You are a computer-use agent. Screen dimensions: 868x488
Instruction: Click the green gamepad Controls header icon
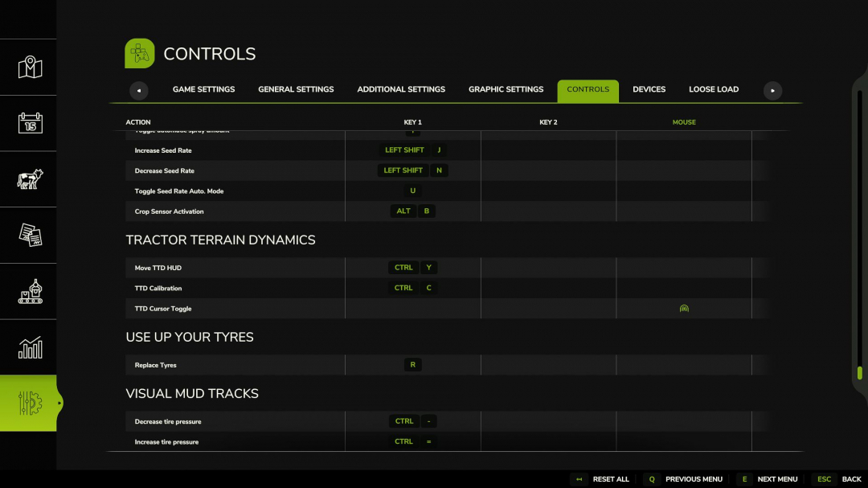(140, 53)
